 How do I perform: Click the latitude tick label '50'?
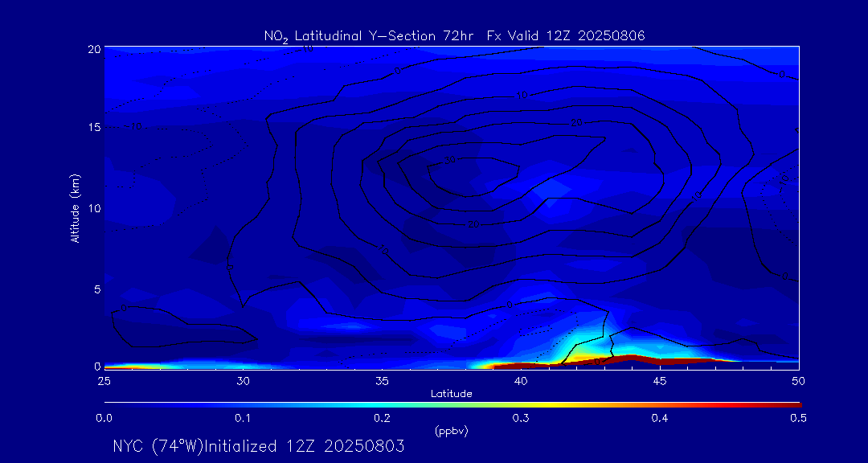[x=799, y=381]
